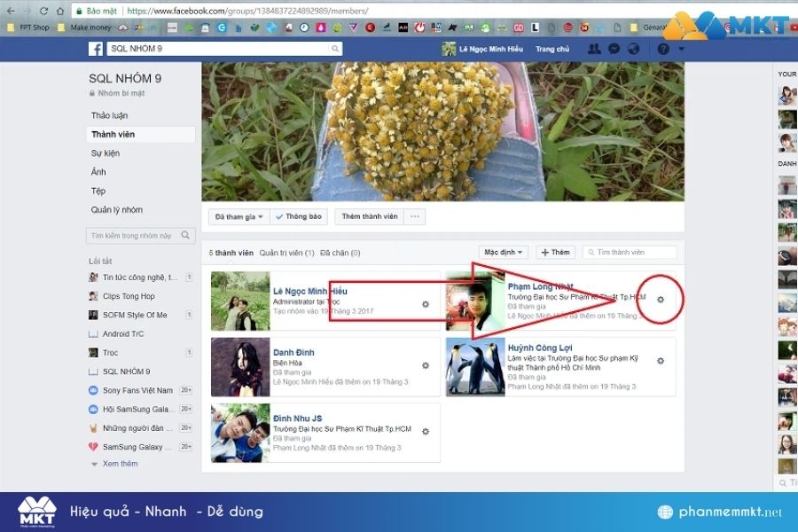Image resolution: width=798 pixels, height=532 pixels.
Task: Open help question mark icon
Action: coord(663,49)
